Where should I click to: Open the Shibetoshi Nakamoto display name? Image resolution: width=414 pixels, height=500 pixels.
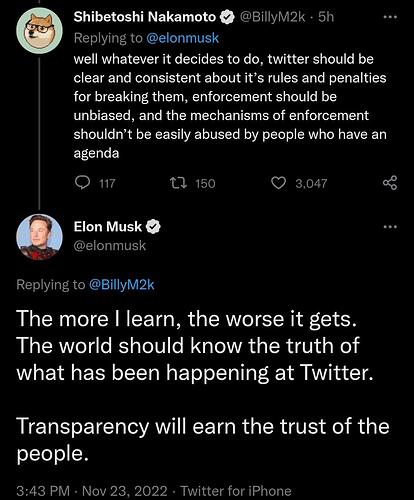coord(145,17)
